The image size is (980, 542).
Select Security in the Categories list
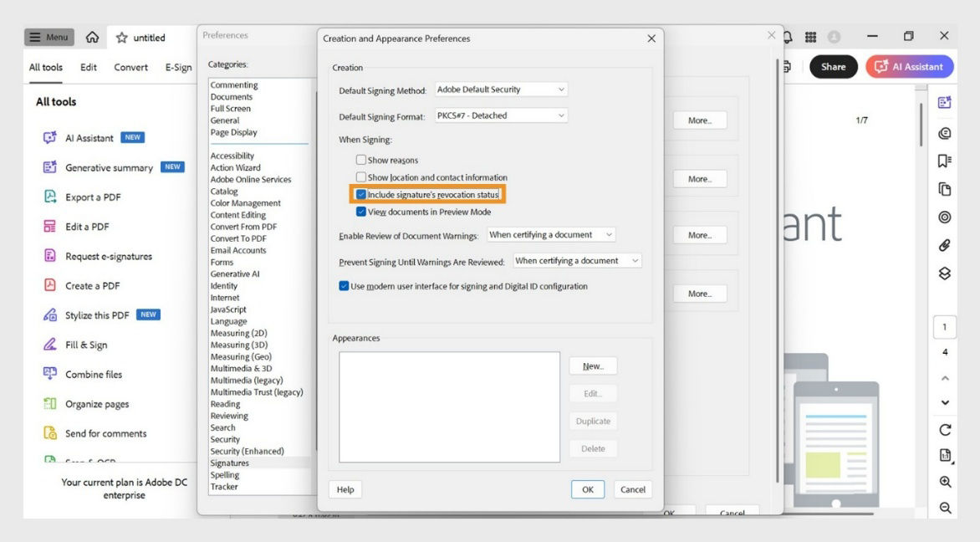click(x=224, y=439)
